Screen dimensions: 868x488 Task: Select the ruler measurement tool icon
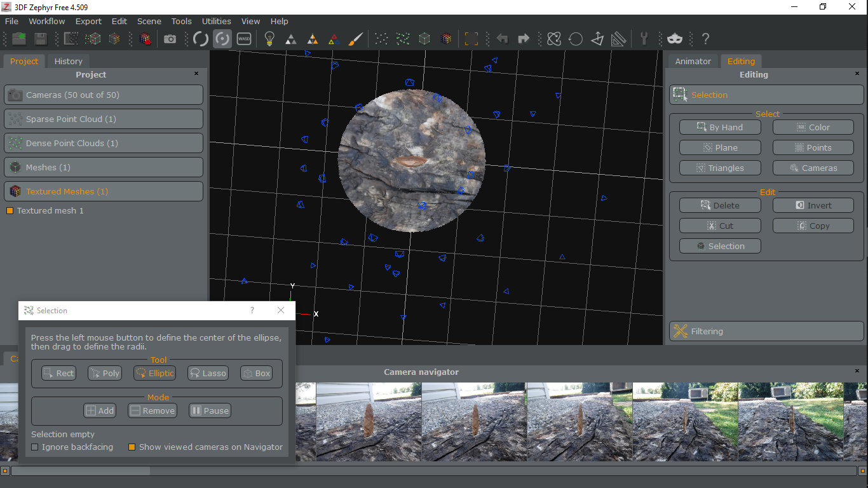(x=618, y=38)
